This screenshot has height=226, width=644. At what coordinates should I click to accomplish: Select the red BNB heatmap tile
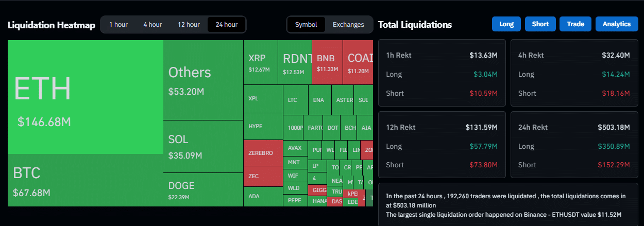tap(327, 62)
